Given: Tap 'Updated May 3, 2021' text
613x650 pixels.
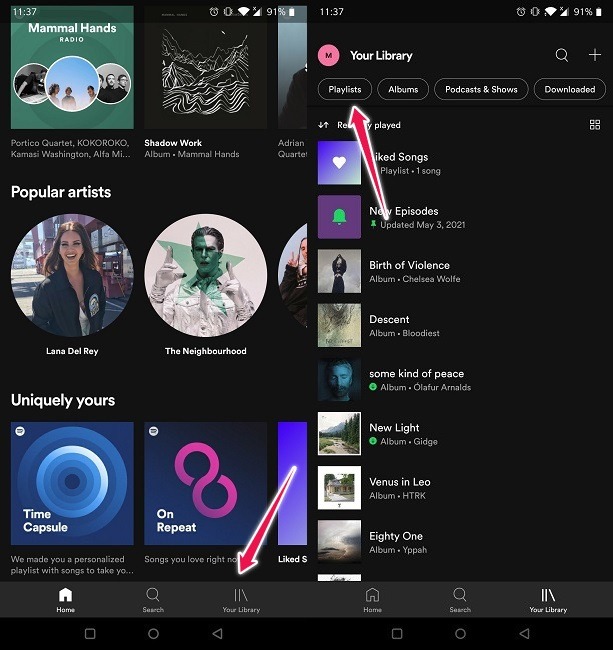Looking at the screenshot, I should coord(422,225).
